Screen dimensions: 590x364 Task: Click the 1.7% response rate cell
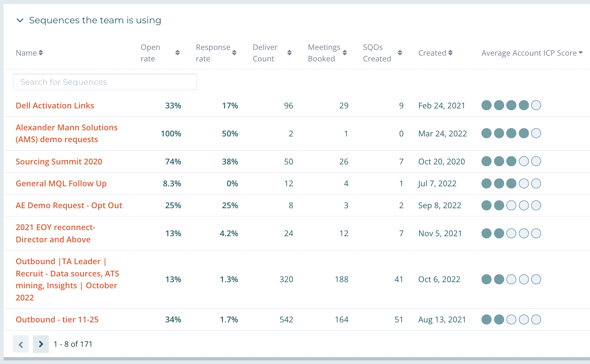(x=229, y=319)
